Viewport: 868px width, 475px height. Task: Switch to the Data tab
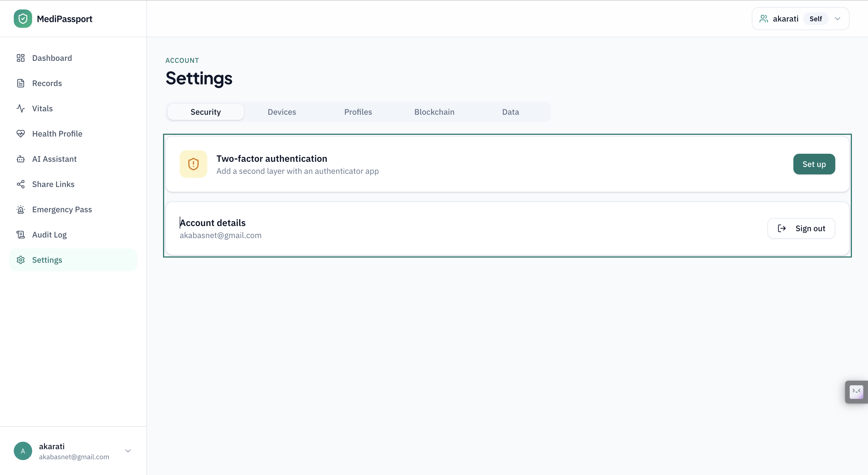[x=510, y=112]
